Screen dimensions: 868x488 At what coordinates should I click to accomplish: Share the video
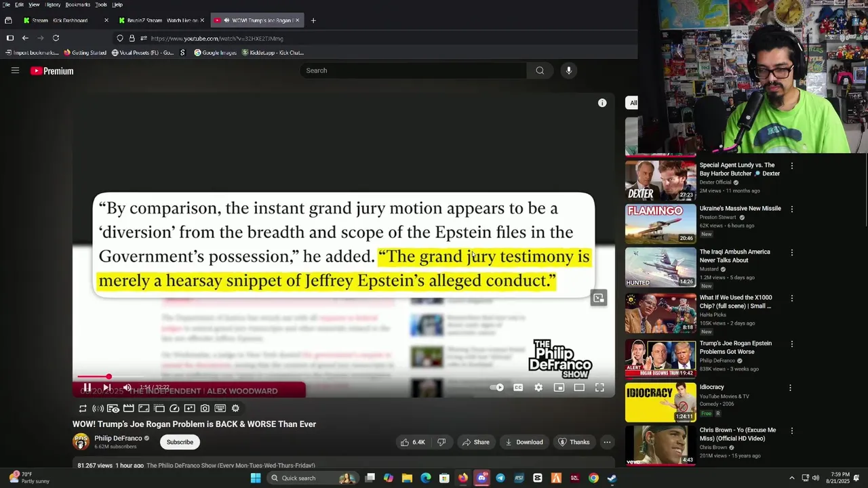(x=475, y=442)
